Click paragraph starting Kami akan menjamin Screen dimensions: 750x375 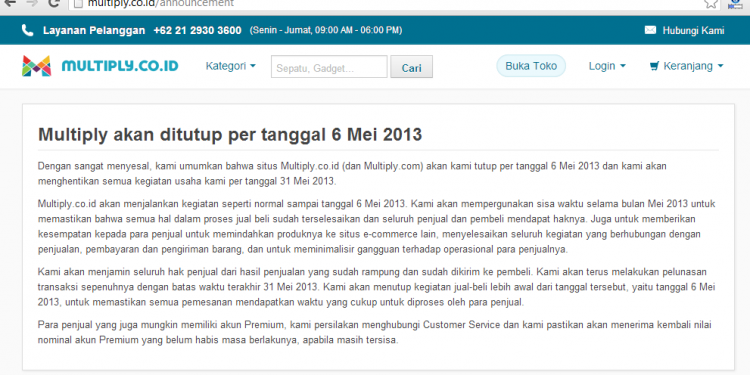[x=376, y=287]
